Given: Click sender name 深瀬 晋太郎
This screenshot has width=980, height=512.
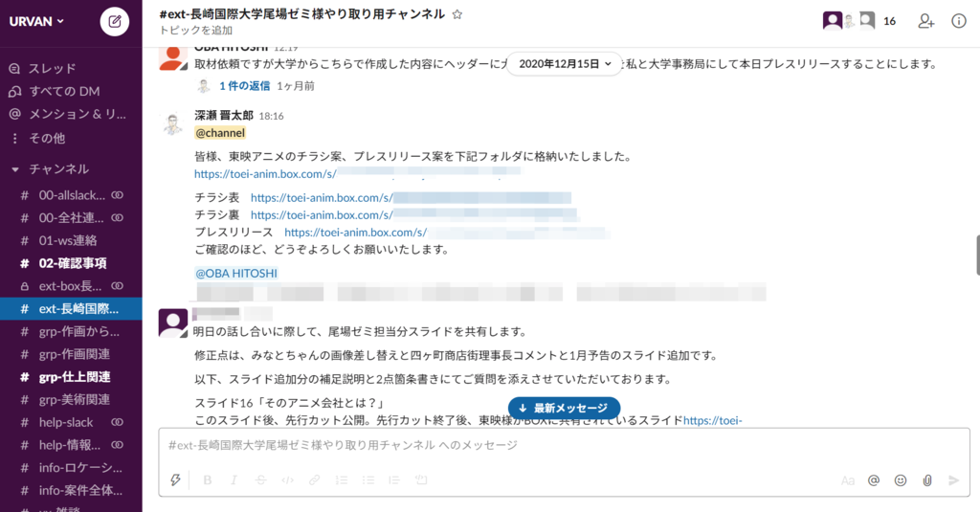Looking at the screenshot, I should point(224,116).
